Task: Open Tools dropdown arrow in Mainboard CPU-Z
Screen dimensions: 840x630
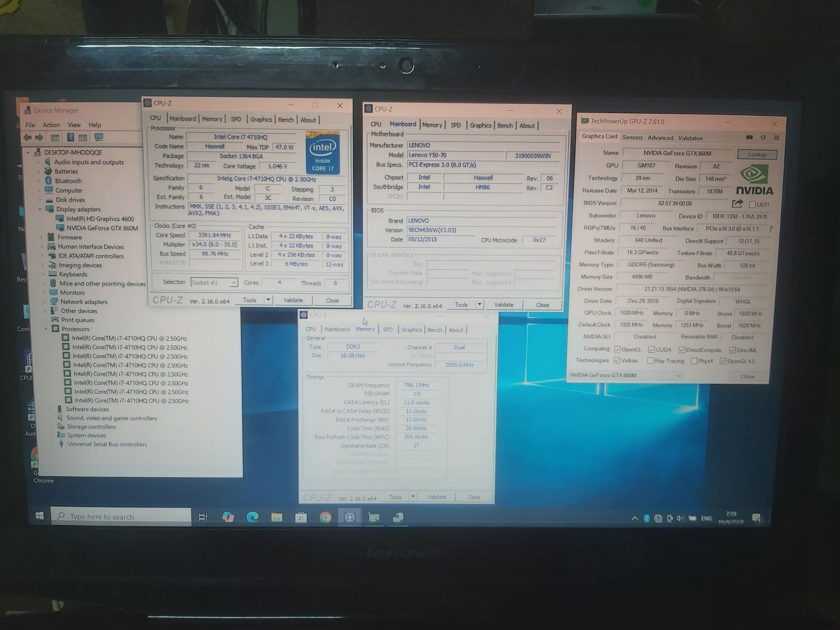Action: [479, 305]
